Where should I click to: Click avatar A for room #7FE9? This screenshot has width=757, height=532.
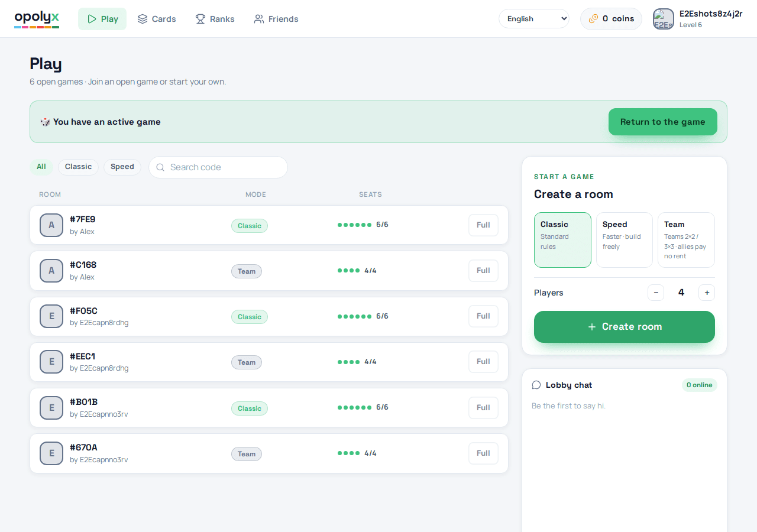click(x=51, y=225)
